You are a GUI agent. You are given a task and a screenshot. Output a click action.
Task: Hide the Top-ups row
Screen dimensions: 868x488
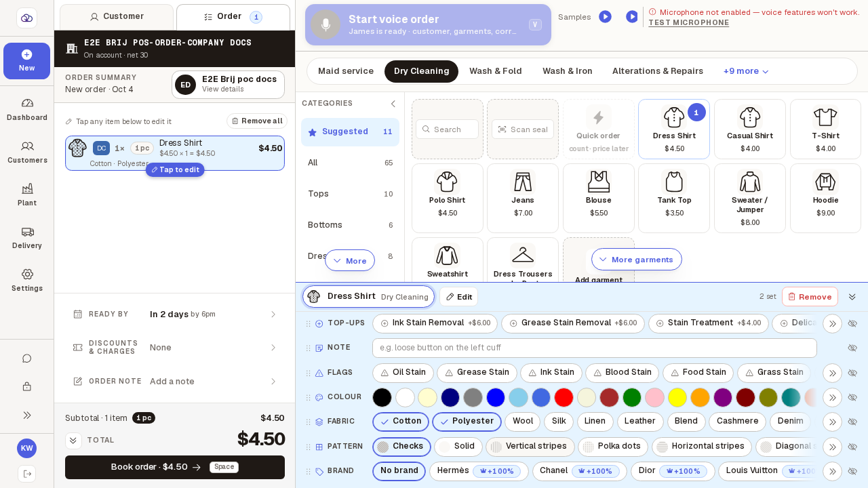click(853, 323)
